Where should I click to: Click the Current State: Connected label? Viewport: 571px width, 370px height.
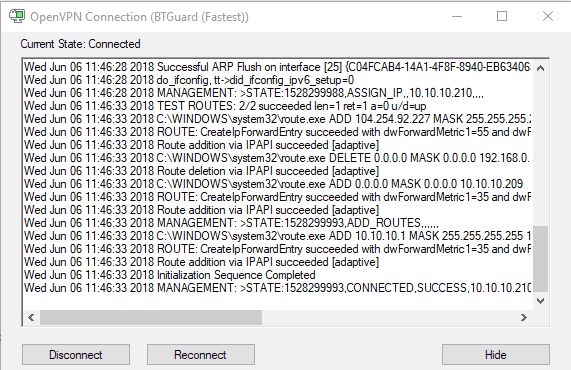[80, 44]
